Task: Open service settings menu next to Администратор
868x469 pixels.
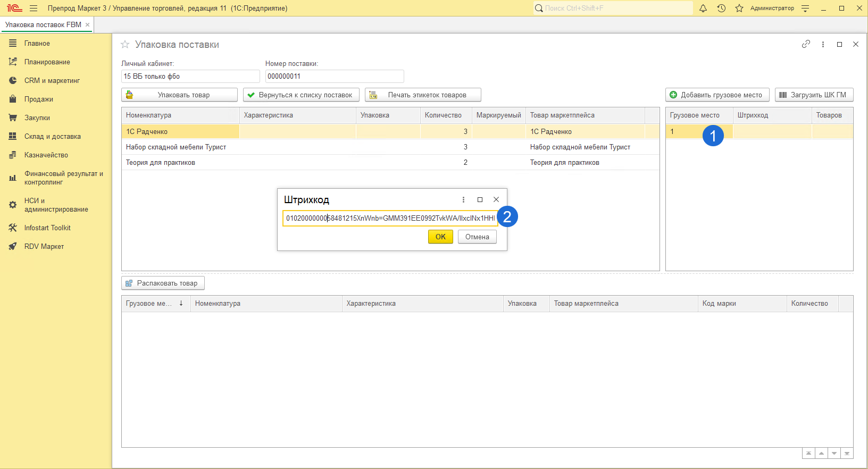Action: click(805, 8)
